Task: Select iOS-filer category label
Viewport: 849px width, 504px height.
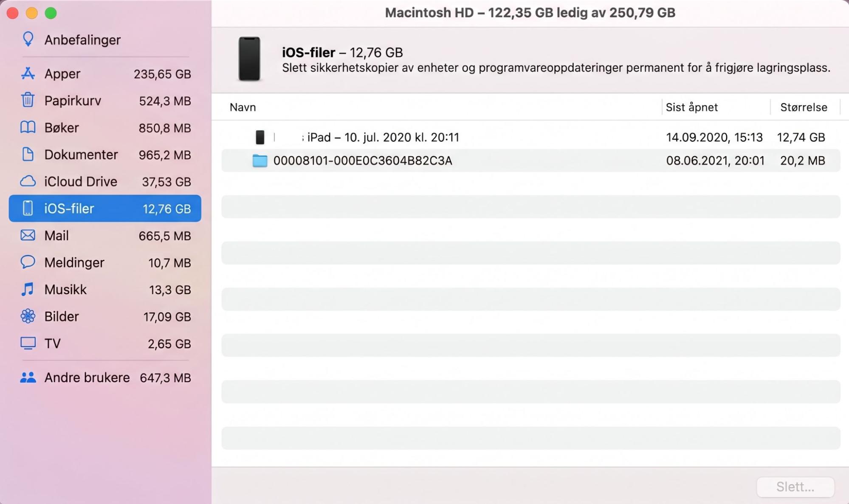Action: (69, 208)
